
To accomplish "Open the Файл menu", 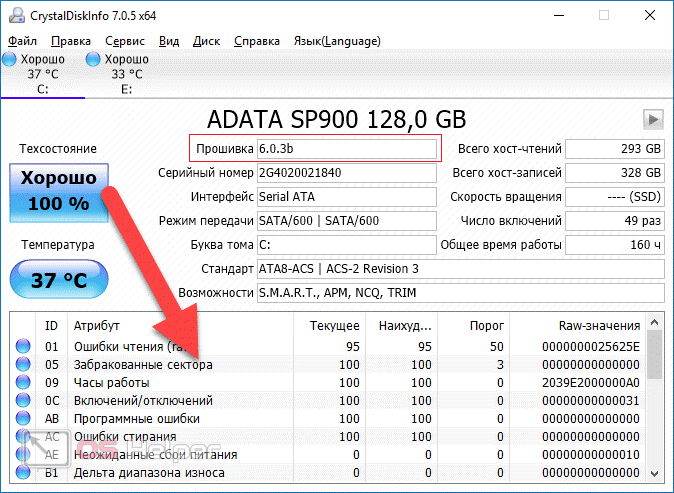I will coord(22,41).
